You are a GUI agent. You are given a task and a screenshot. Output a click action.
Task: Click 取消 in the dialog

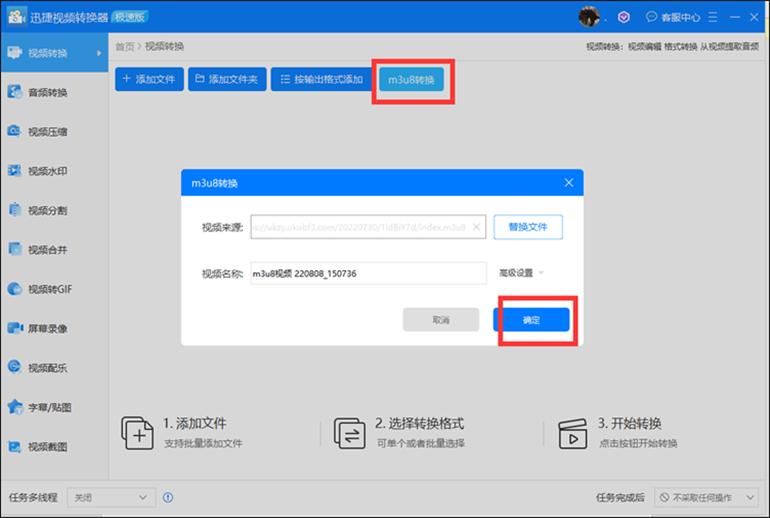[441, 320]
